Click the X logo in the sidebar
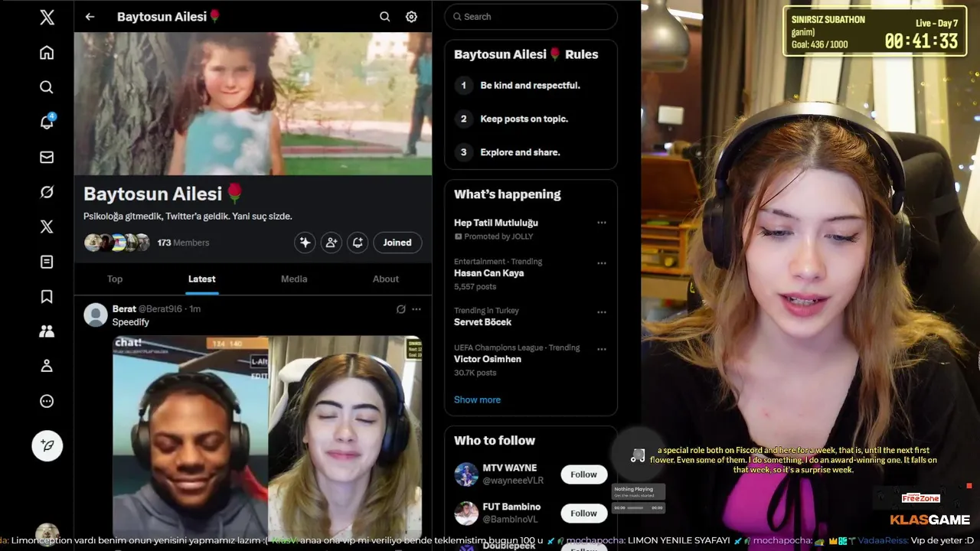980x551 pixels. pos(47,17)
